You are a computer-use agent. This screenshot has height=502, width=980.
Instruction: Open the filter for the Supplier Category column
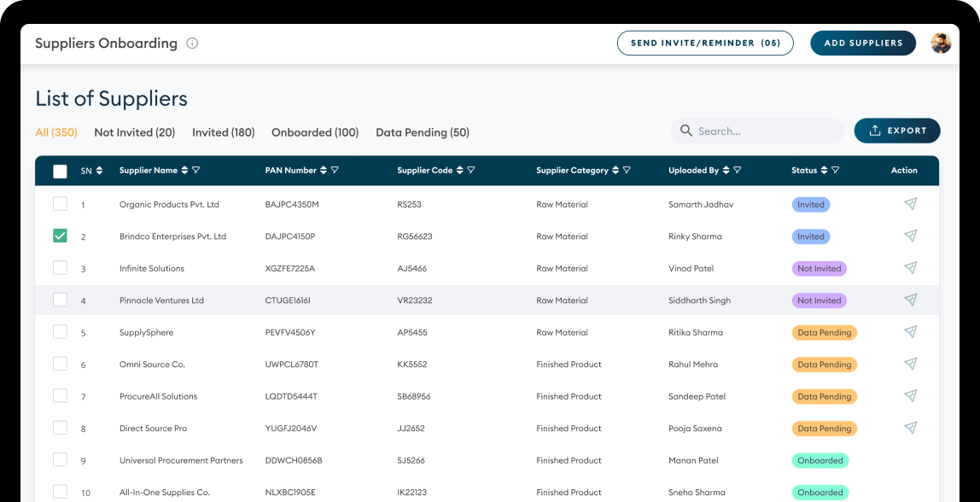627,170
